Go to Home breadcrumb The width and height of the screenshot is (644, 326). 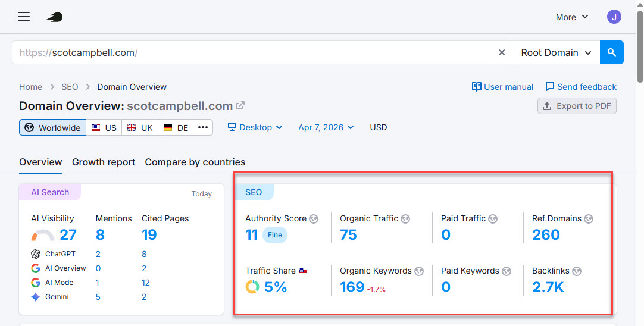(31, 87)
